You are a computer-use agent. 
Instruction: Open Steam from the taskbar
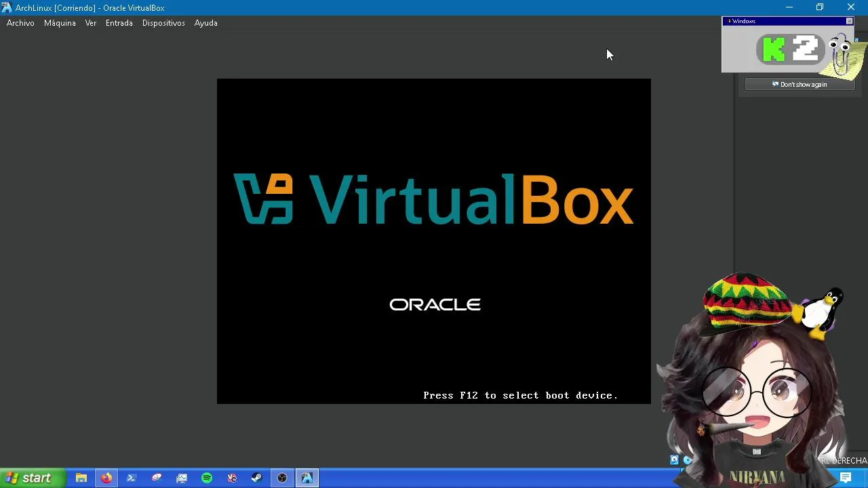(257, 478)
